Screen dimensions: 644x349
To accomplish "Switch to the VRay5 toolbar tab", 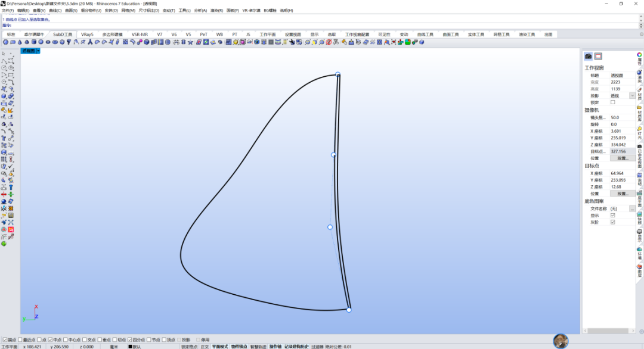I will point(87,35).
